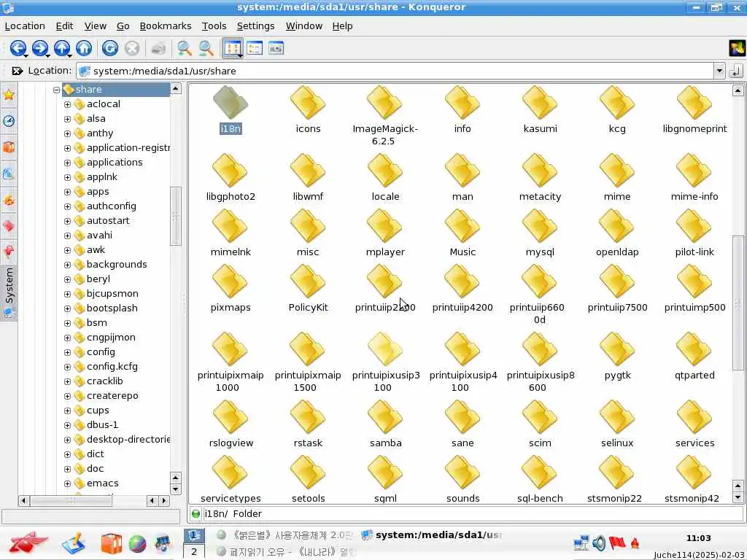Image resolution: width=747 pixels, height=560 pixels.
Task: Expand the backgrounds tree node
Action: tap(67, 265)
